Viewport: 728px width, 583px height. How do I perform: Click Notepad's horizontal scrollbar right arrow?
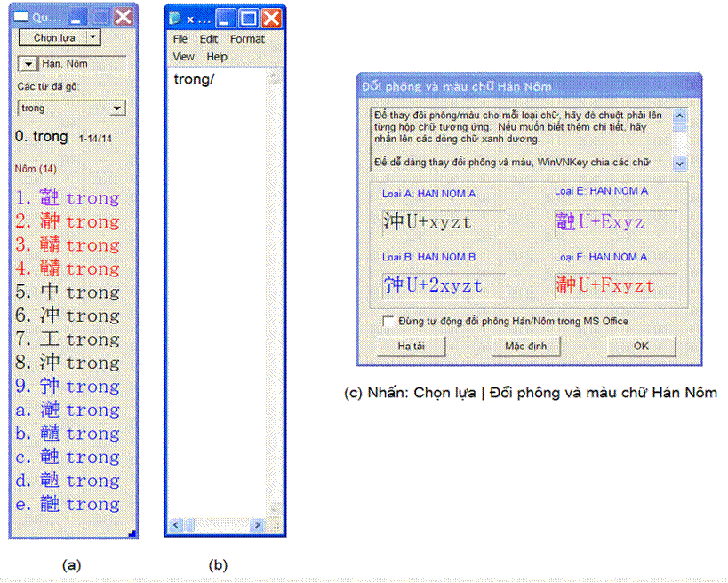(x=257, y=525)
